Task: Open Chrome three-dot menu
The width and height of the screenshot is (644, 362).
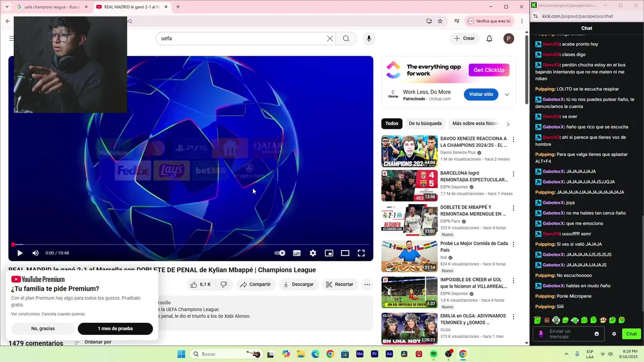Action: tap(522, 21)
